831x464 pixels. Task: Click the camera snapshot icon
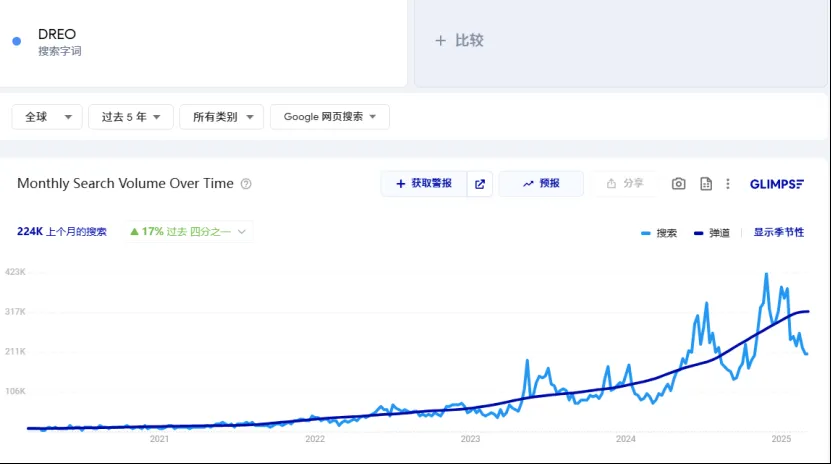click(x=678, y=184)
